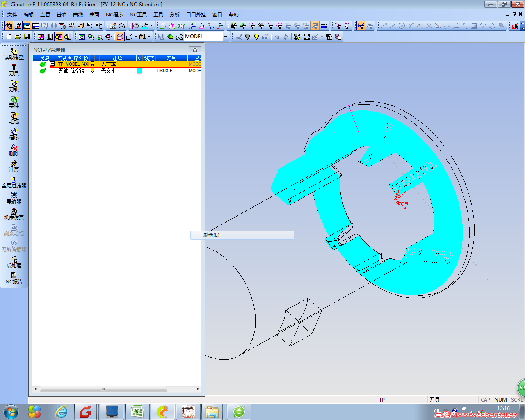Select the 刀轨 (toolpath) sidebar icon
The height and width of the screenshot is (420, 525).
[14, 87]
